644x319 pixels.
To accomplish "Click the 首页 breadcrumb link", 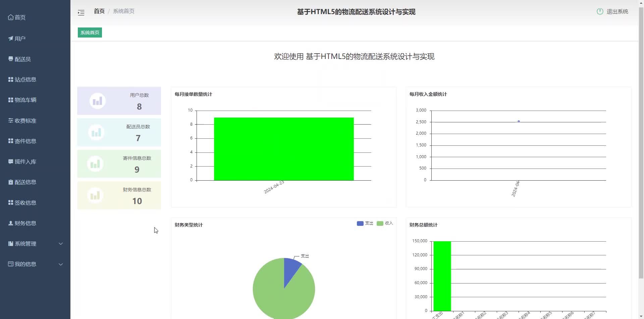I will (x=99, y=11).
